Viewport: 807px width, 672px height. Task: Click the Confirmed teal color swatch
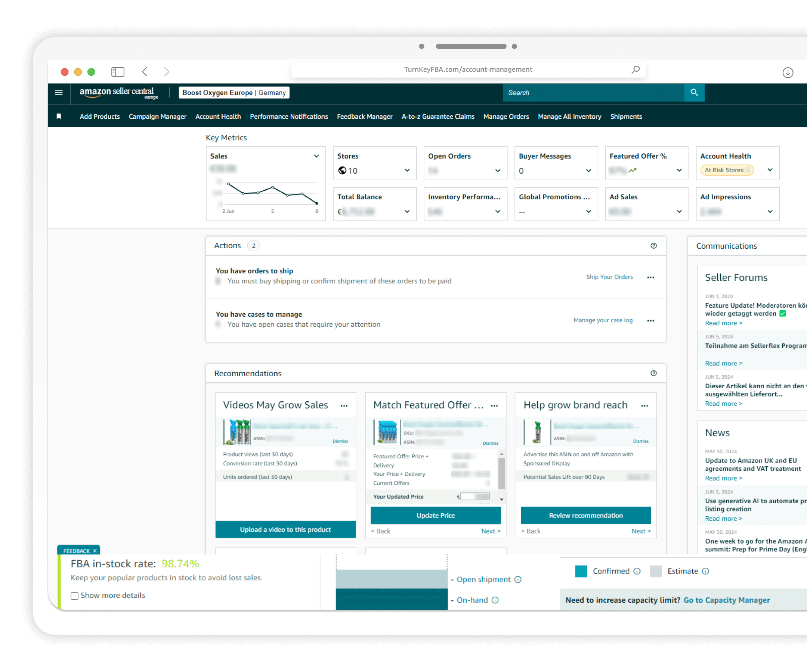581,571
